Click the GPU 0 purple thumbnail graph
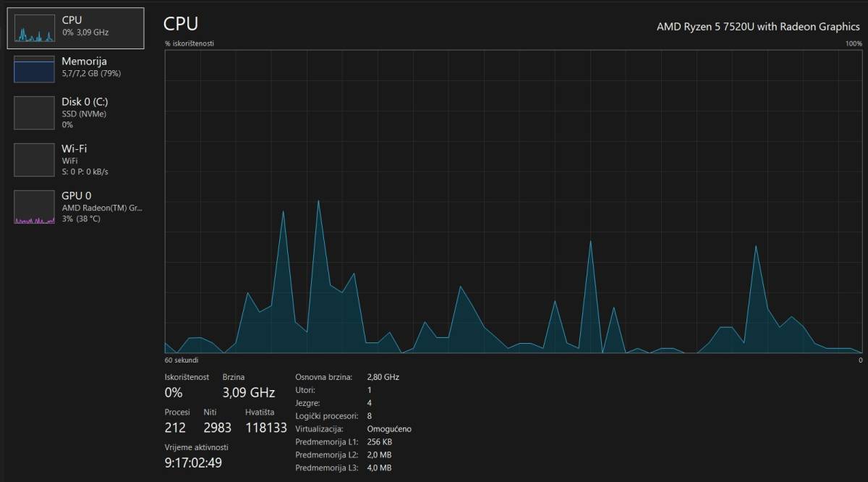The height and width of the screenshot is (482, 868). tap(34, 207)
